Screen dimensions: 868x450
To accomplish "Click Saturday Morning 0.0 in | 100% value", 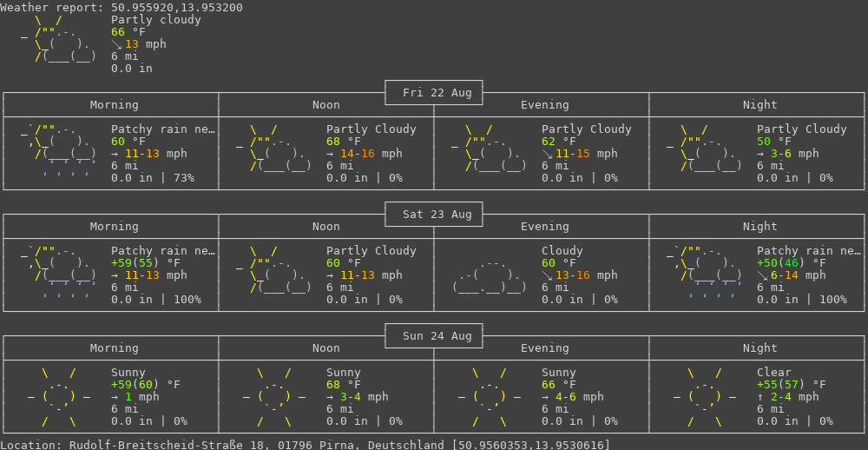I will tap(156, 299).
